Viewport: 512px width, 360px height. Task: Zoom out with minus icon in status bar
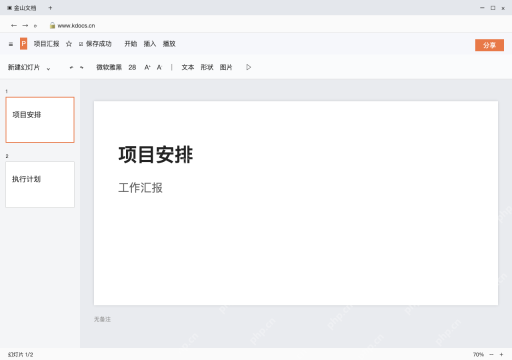(491, 354)
